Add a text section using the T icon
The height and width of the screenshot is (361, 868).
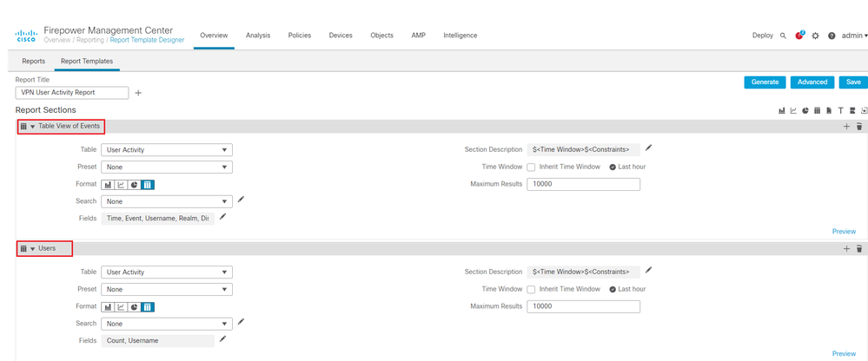(840, 110)
